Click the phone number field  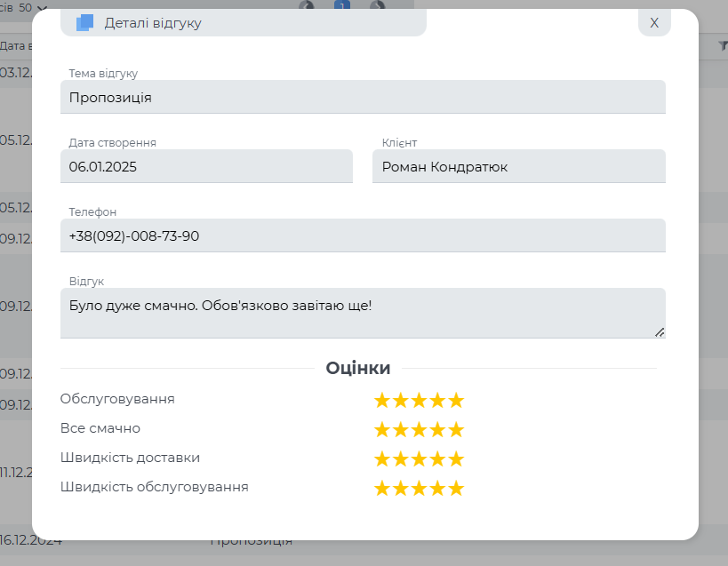[363, 235]
